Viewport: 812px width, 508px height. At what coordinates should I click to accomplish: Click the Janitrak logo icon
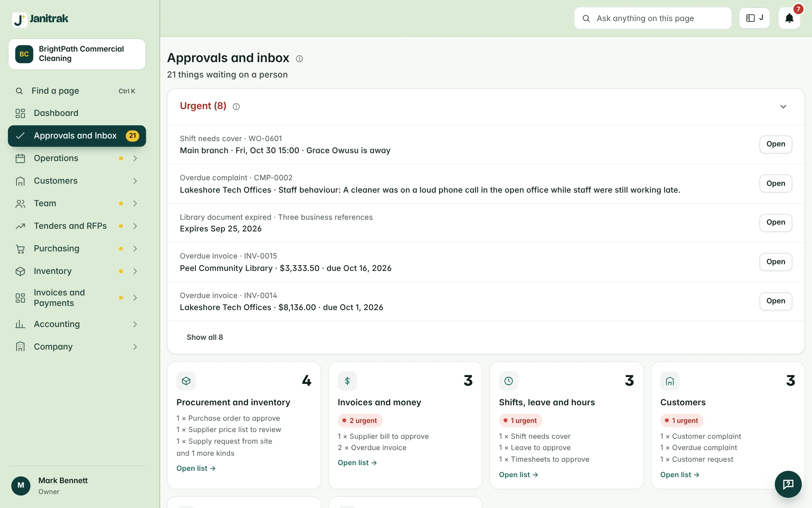[20, 19]
